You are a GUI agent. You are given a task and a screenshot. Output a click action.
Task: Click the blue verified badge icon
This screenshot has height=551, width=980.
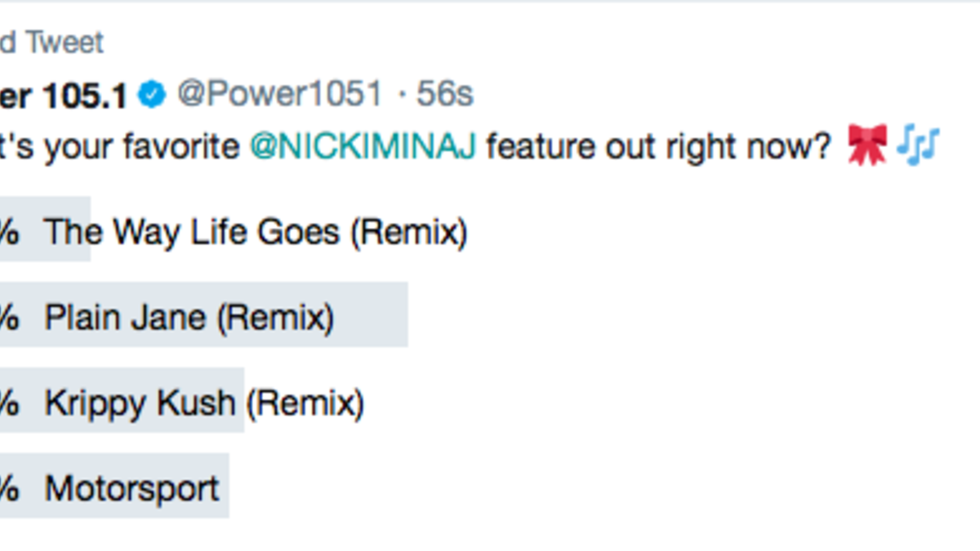(x=151, y=96)
